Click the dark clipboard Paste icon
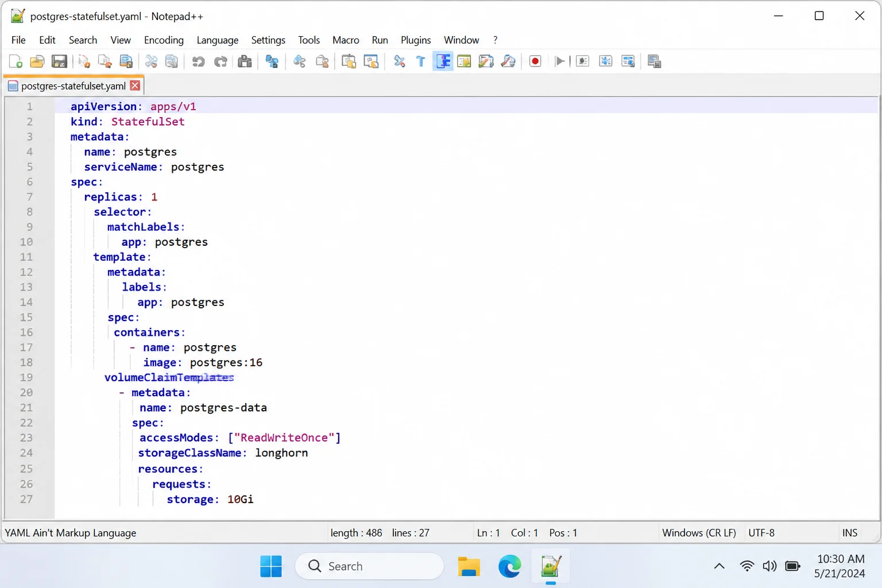Screen dimensions: 882x588 pos(245,61)
